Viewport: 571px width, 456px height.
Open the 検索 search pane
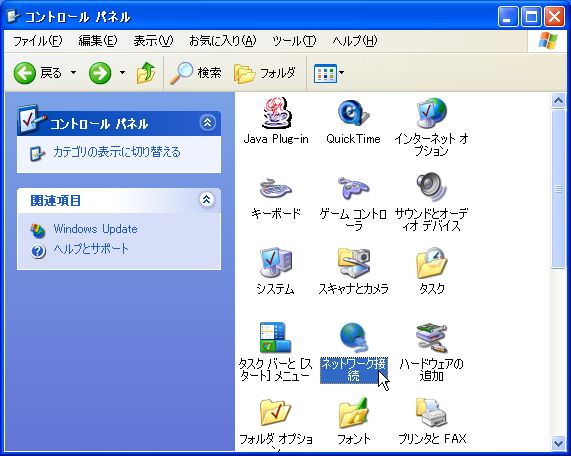(x=196, y=73)
